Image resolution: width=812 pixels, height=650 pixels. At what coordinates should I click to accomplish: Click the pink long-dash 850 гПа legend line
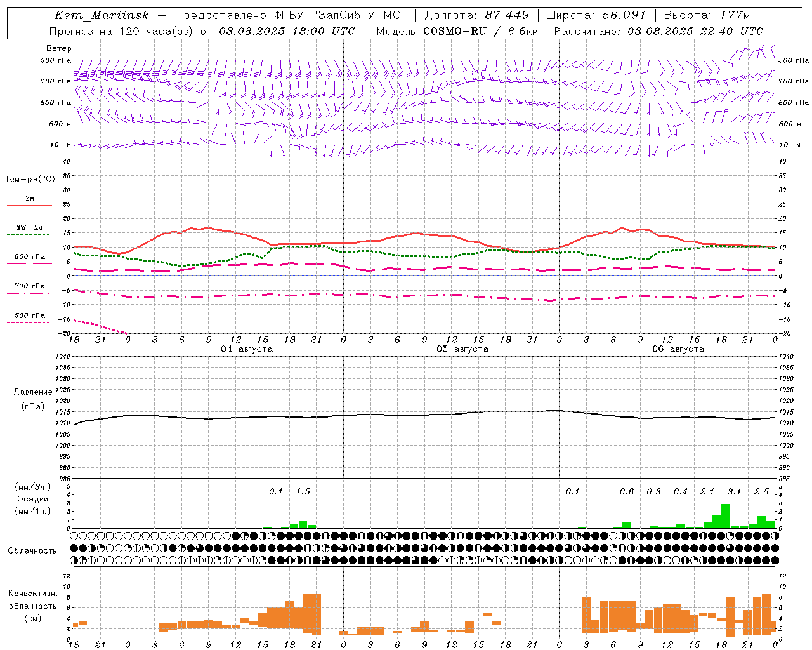29,264
